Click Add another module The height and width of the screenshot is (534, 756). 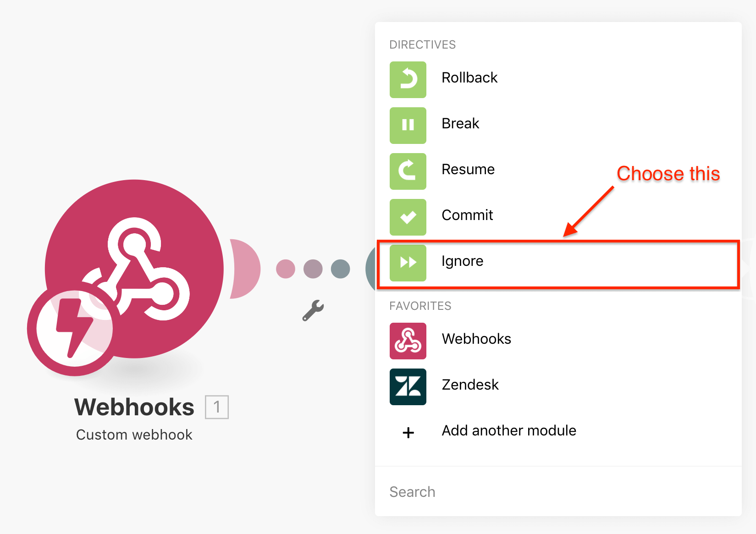click(x=509, y=430)
